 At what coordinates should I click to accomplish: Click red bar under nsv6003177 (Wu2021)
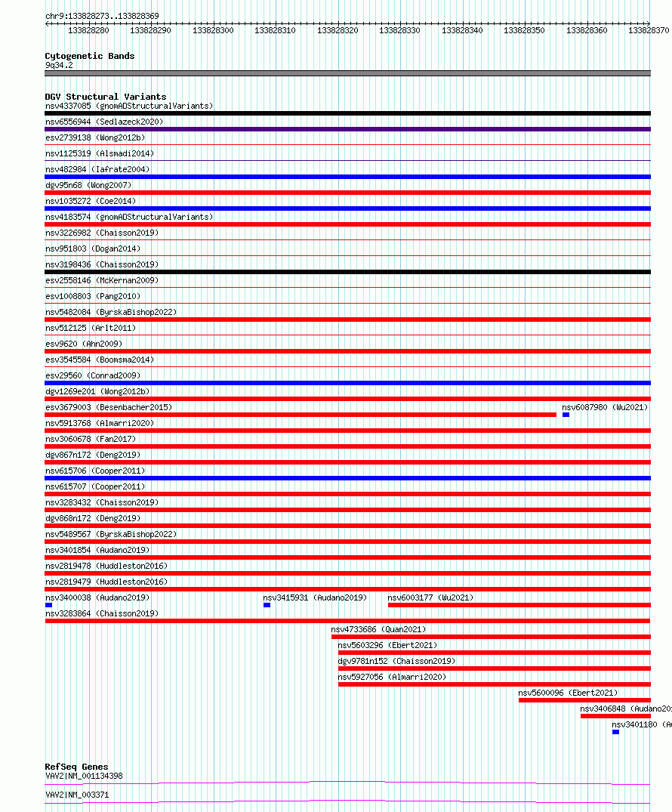tap(519, 605)
